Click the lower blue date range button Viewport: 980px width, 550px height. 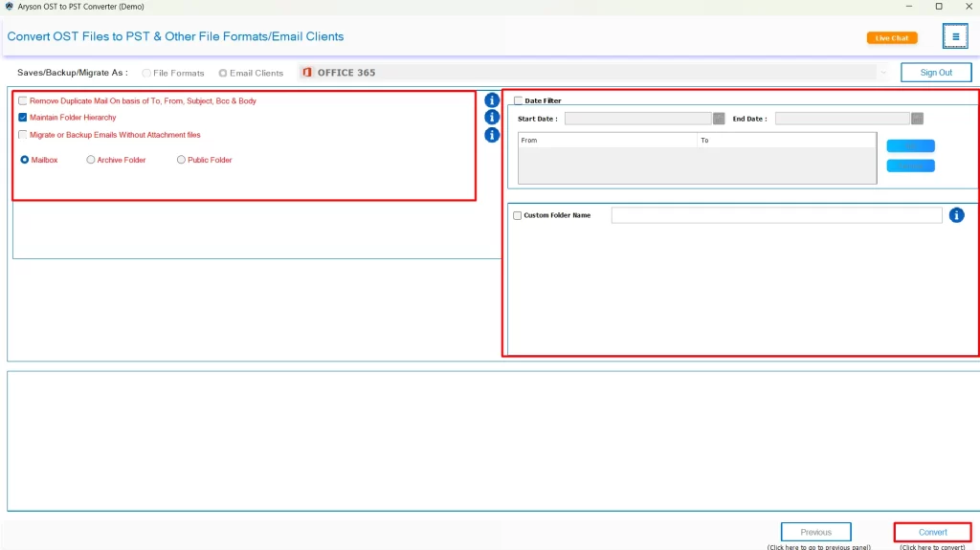click(911, 165)
